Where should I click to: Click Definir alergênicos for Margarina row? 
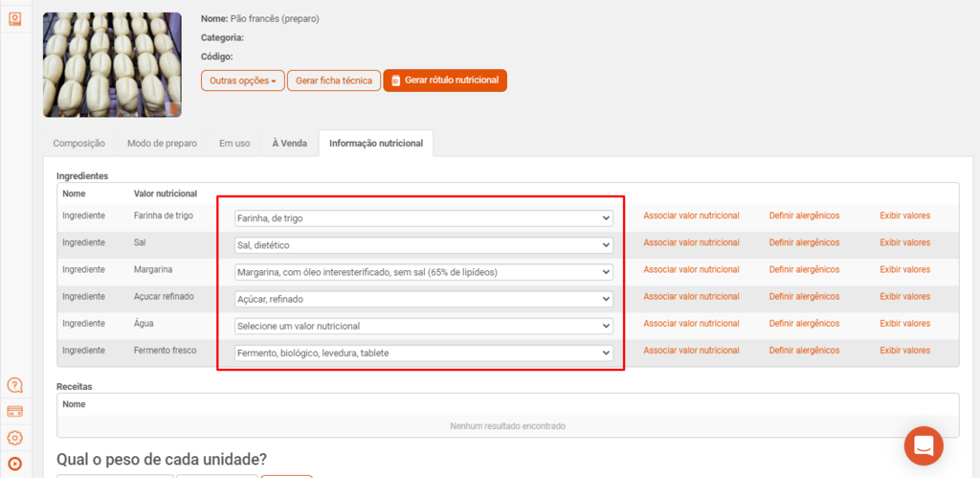[804, 269]
